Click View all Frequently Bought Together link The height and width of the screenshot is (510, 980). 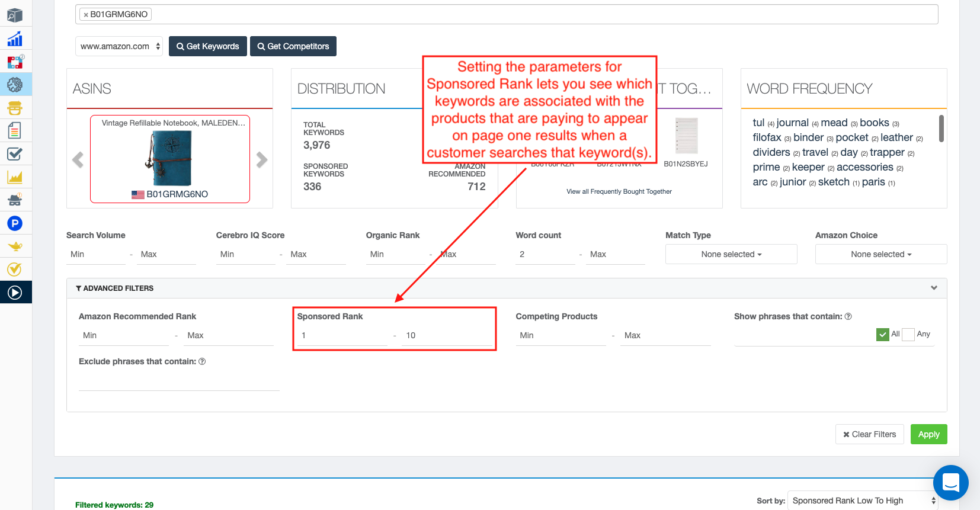[x=619, y=191]
